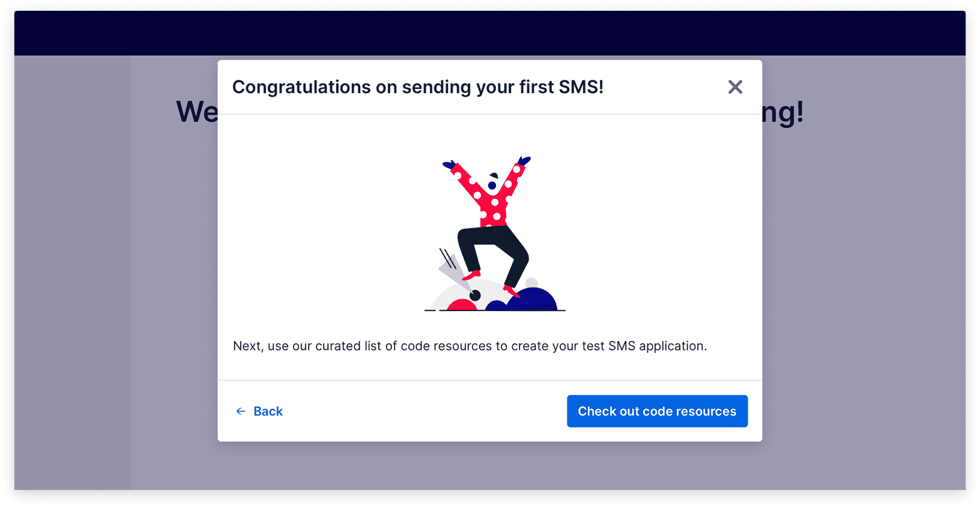This screenshot has width=980, height=508.
Task: Click the congratulations illustration
Action: tap(492, 234)
